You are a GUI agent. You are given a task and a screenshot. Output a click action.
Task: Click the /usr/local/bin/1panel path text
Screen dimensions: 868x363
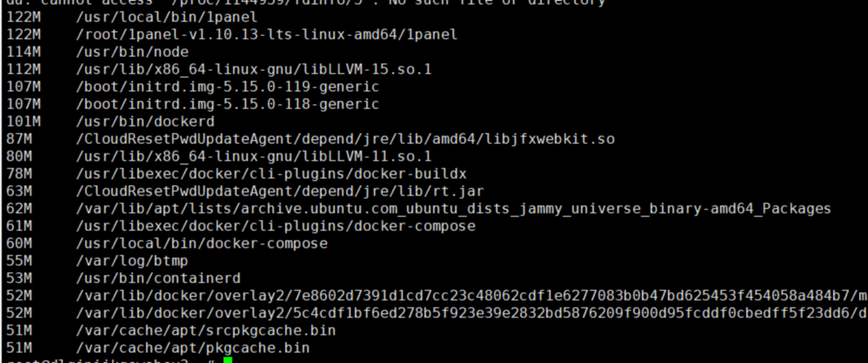pos(166,17)
